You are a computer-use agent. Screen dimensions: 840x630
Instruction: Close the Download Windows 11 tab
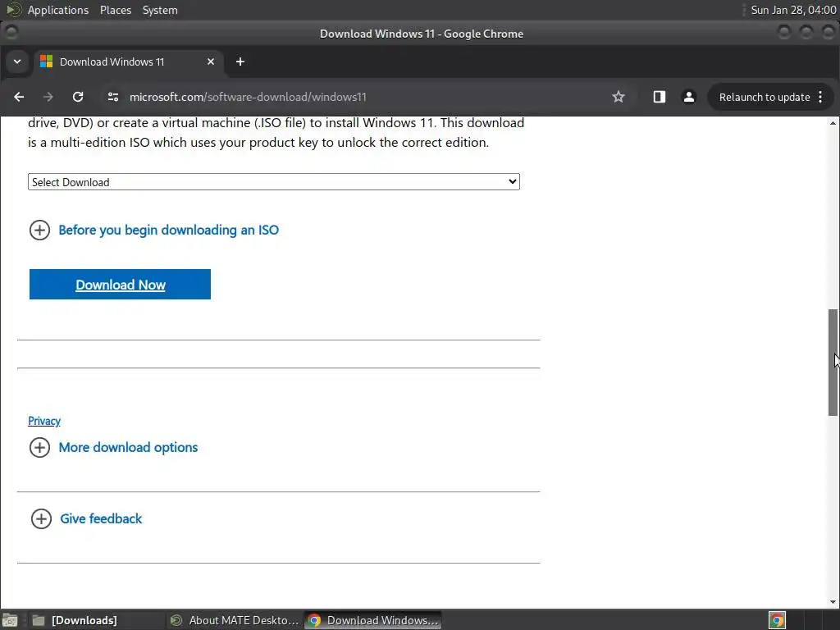coord(211,62)
